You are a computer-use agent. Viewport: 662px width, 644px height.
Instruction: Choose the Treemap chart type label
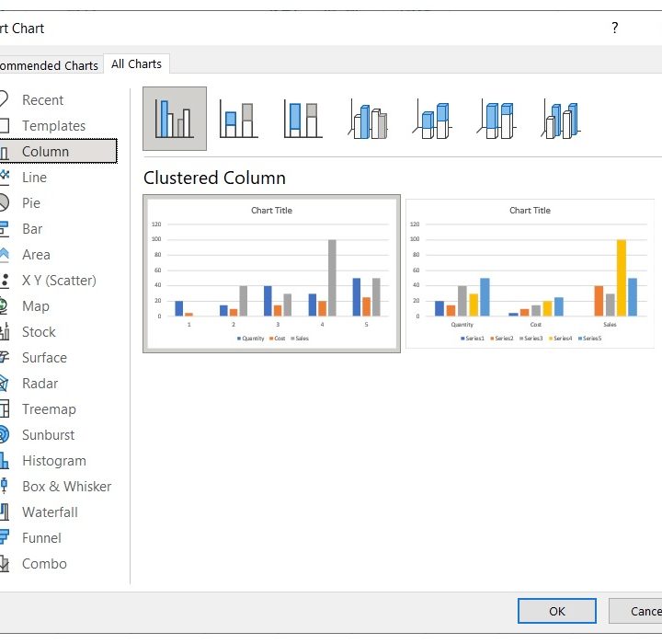coord(49,409)
